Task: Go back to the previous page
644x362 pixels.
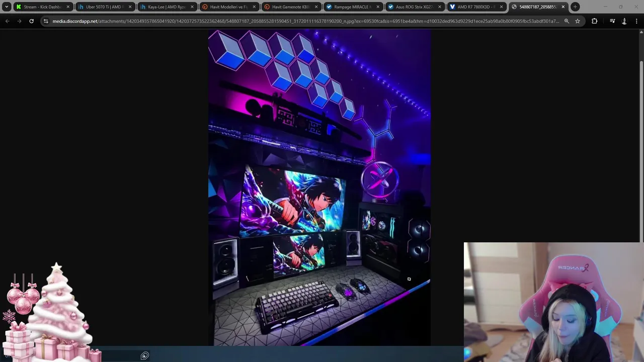Action: (7, 21)
